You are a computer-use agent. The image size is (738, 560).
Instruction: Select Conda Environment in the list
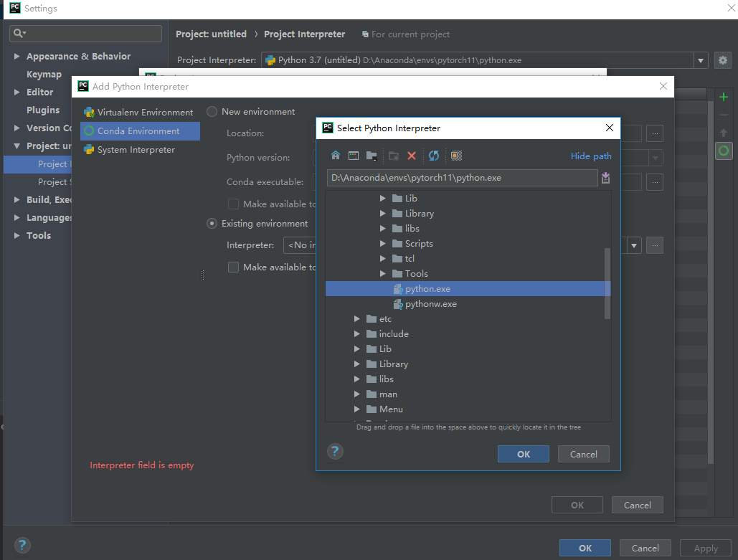[141, 130]
